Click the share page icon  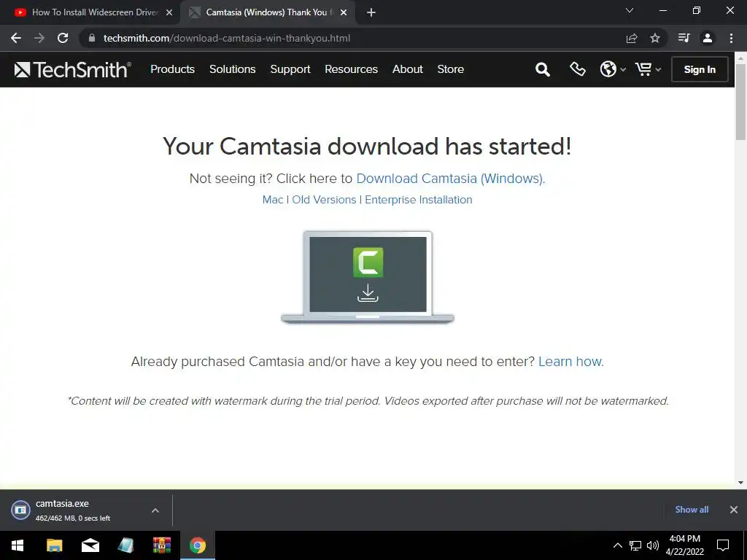pos(632,38)
